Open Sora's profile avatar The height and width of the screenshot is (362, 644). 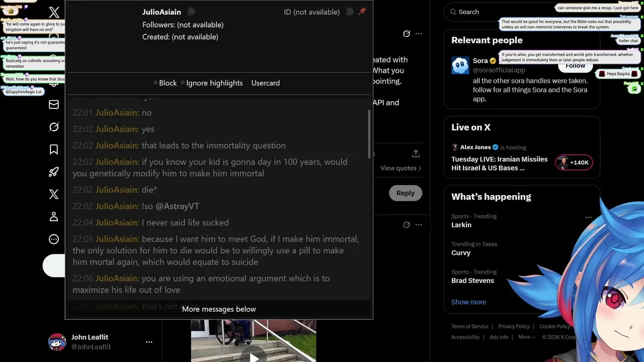pyautogui.click(x=460, y=65)
